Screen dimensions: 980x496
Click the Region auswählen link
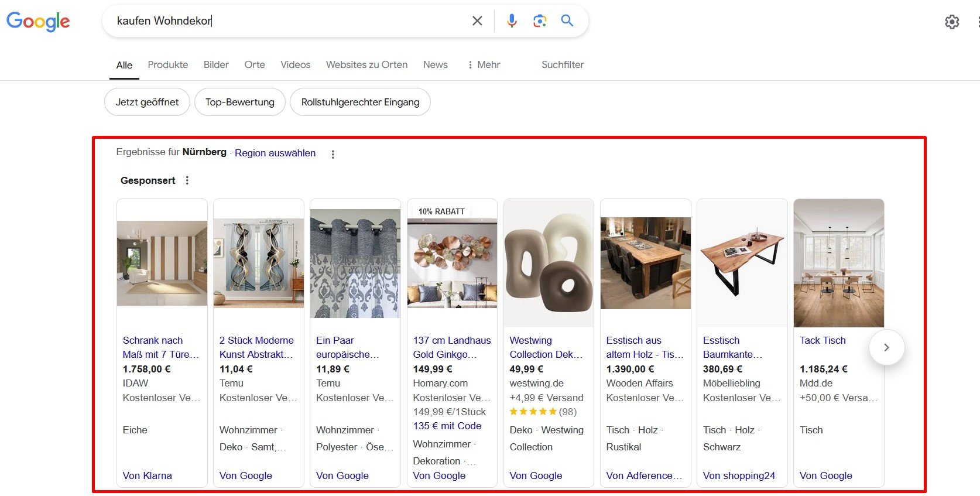pos(275,153)
